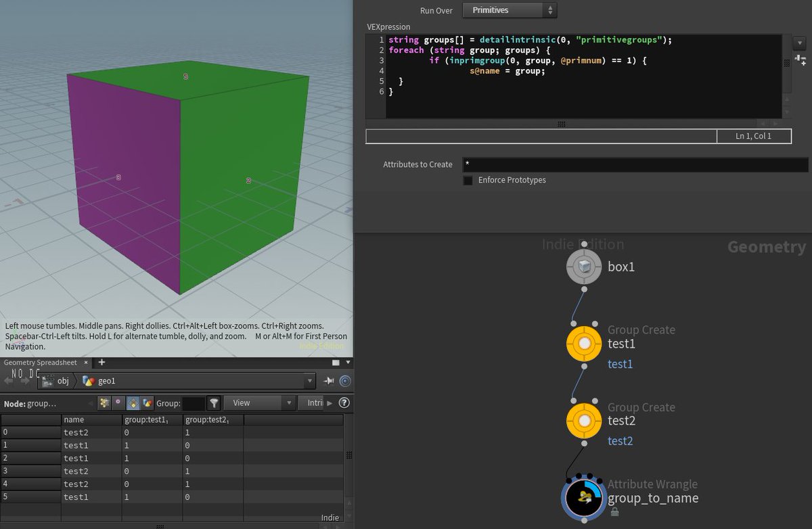Click the blue follow-selection ring icon
Image resolution: width=812 pixels, height=529 pixels.
(x=345, y=381)
